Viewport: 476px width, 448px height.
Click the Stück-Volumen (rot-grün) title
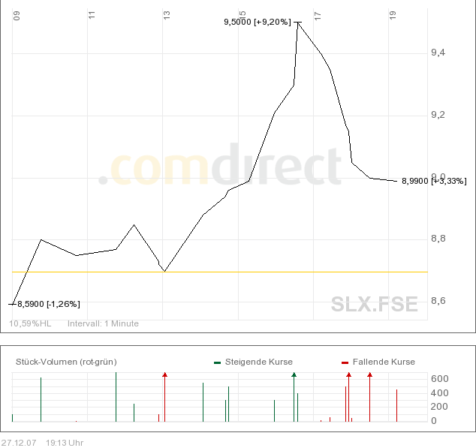click(x=66, y=362)
